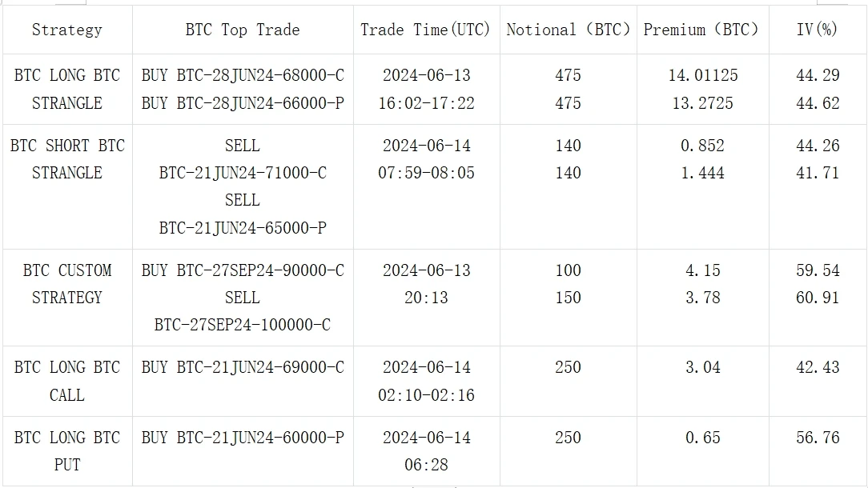Select the "BTC SHORT BTC STRANGLE" strategy cell
This screenshot has height=488, width=868.
[x=67, y=159]
